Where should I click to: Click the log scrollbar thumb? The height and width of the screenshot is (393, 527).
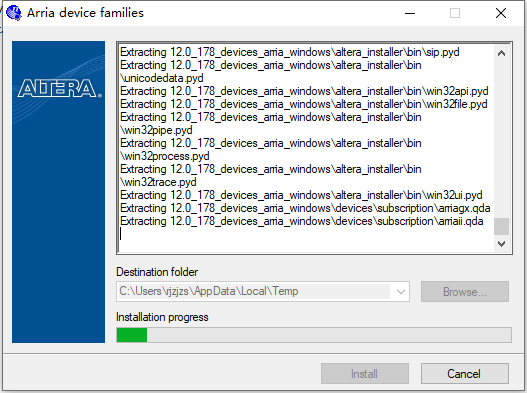(x=501, y=227)
